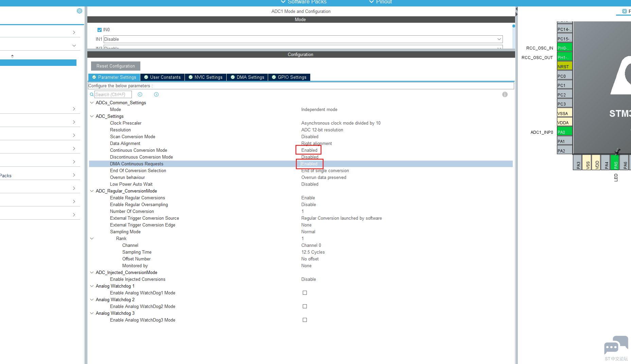This screenshot has height=364, width=631.
Task: Click the parameter search field
Action: click(113, 94)
